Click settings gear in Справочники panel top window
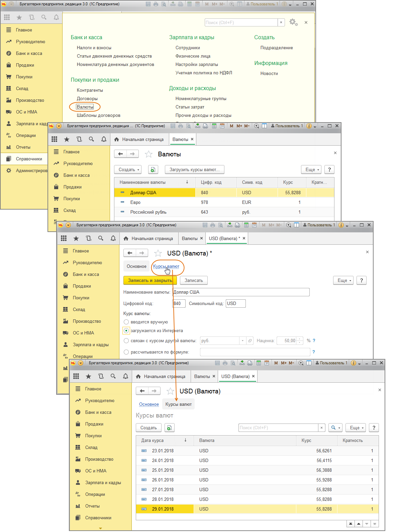The width and height of the screenshot is (400, 532). (x=293, y=22)
